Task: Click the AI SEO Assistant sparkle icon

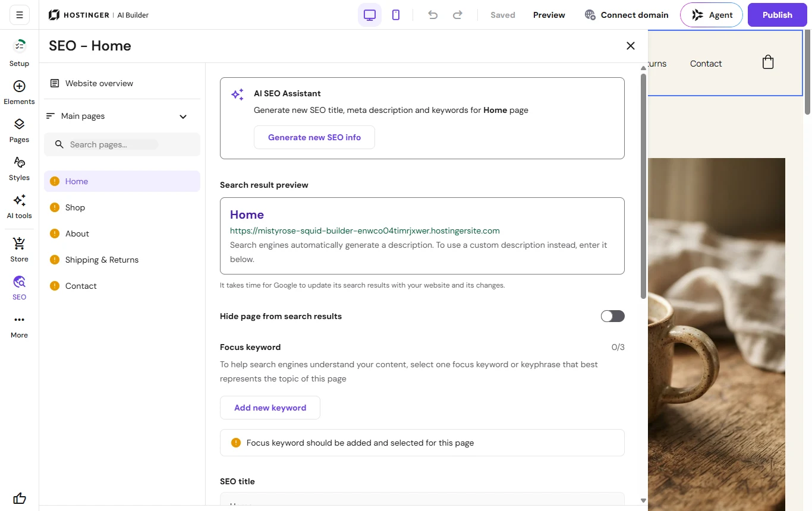Action: [237, 94]
